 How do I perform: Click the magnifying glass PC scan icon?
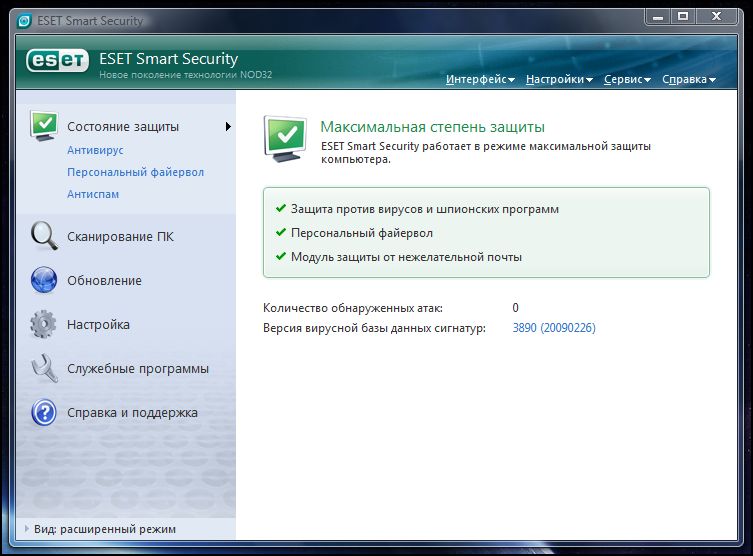tap(44, 237)
